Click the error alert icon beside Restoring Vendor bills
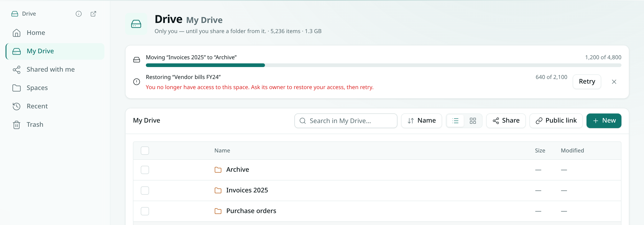This screenshot has height=225, width=644. pos(136,82)
